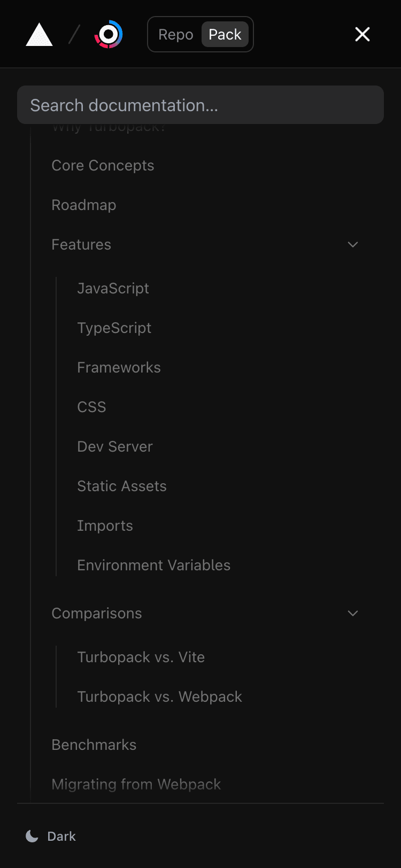Click the X to close the menu

(363, 34)
